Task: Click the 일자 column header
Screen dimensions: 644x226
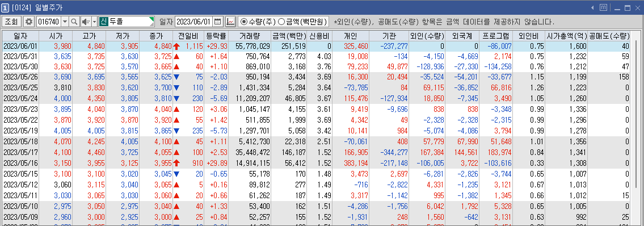Action: 20,36
